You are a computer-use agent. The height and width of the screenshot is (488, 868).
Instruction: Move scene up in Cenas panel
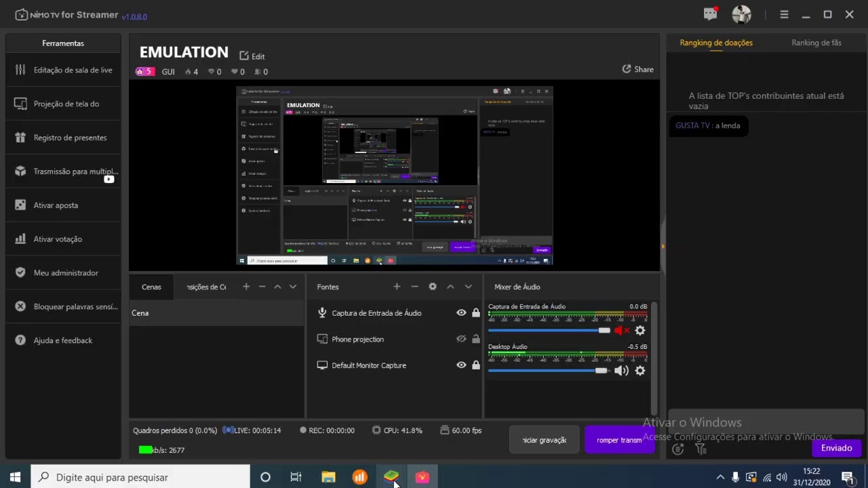(x=277, y=287)
